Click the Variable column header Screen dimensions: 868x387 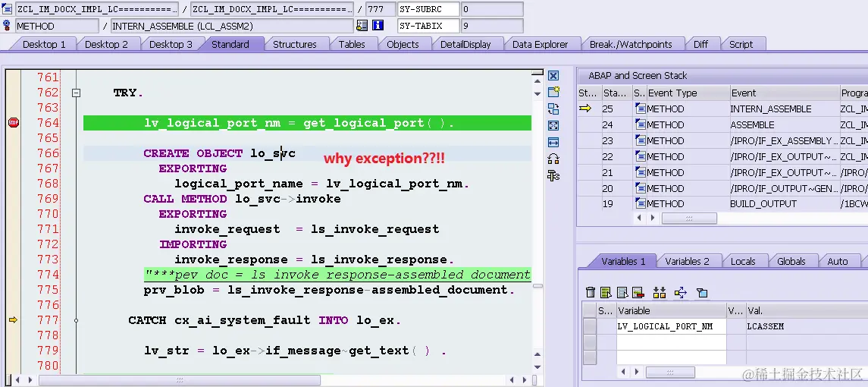(x=671, y=311)
